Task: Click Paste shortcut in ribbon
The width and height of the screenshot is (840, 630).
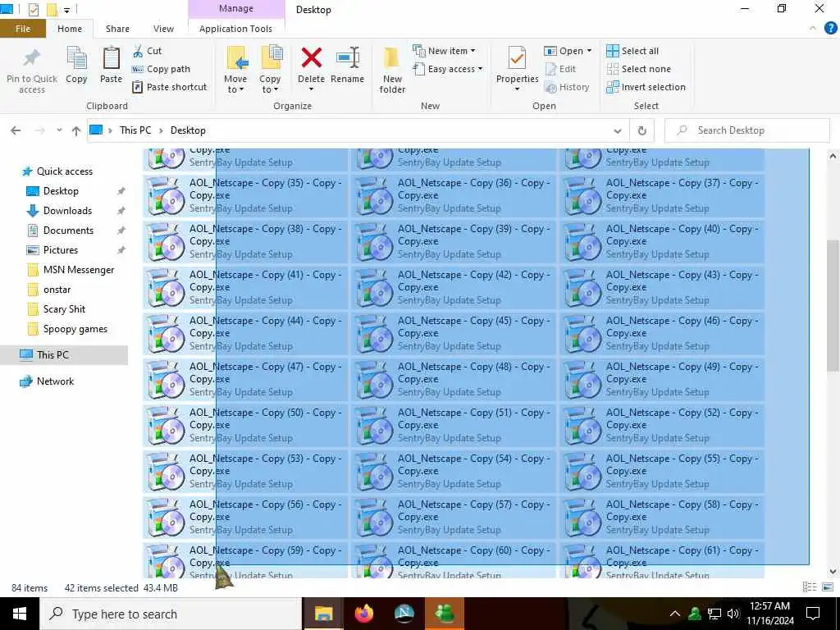Action: pos(169,87)
